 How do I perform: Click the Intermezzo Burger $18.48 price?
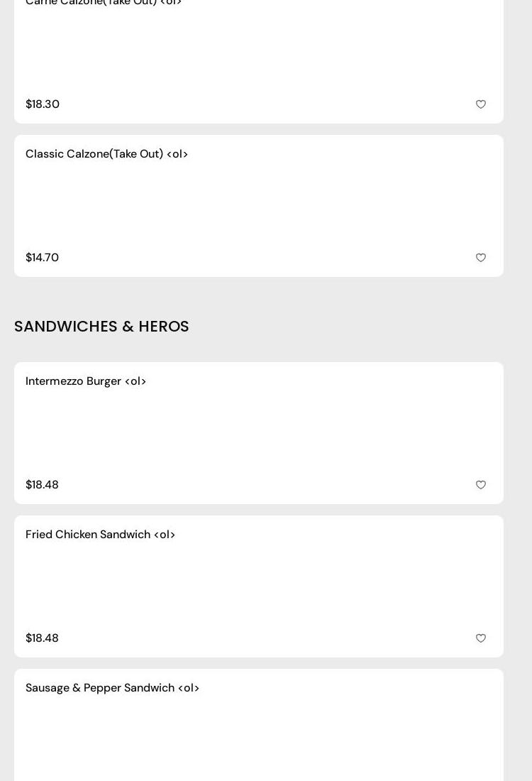tap(43, 485)
